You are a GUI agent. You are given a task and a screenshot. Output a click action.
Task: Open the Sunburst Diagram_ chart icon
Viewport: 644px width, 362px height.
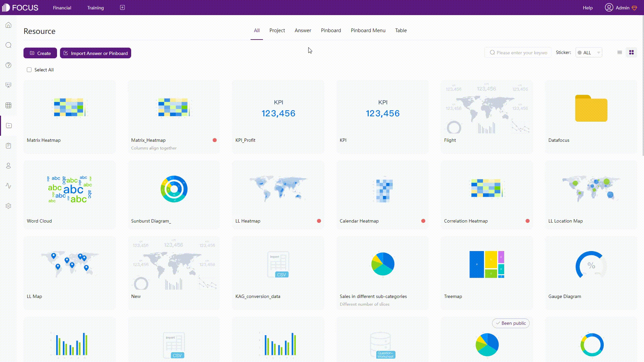[174, 189]
